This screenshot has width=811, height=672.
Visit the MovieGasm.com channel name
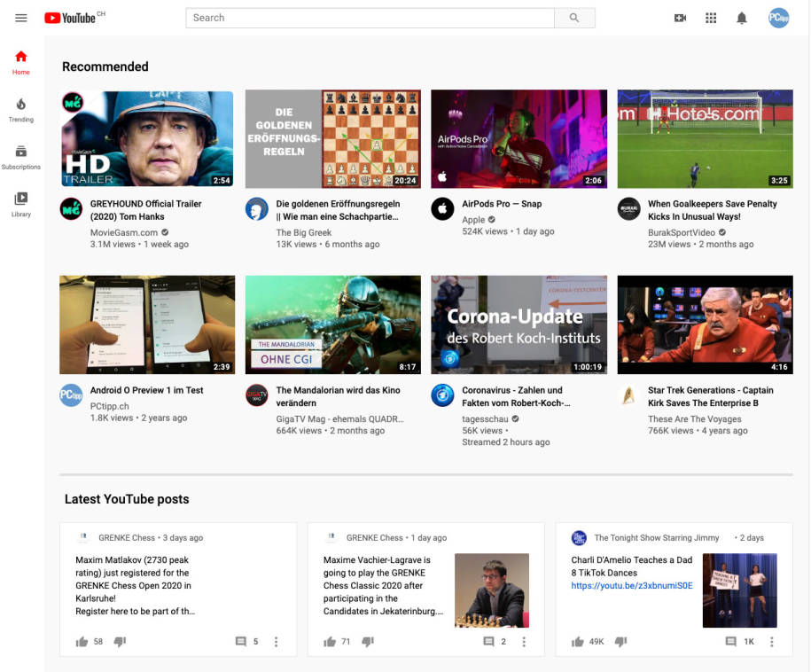[x=123, y=232]
